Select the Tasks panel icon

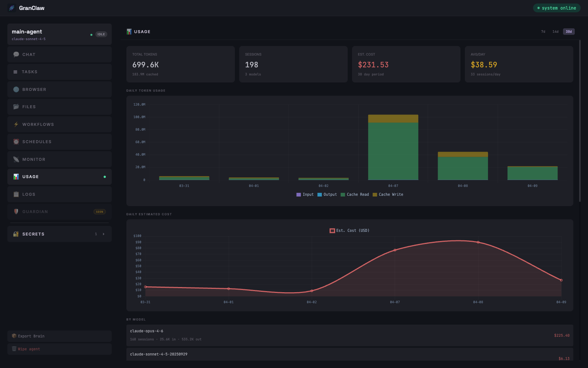pyautogui.click(x=15, y=72)
